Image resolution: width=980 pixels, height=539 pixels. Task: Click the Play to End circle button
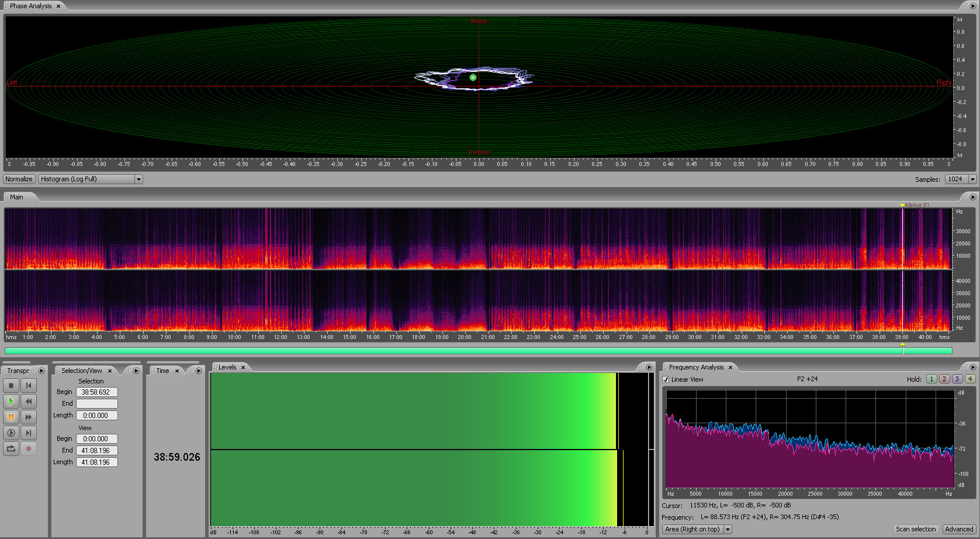[11, 433]
